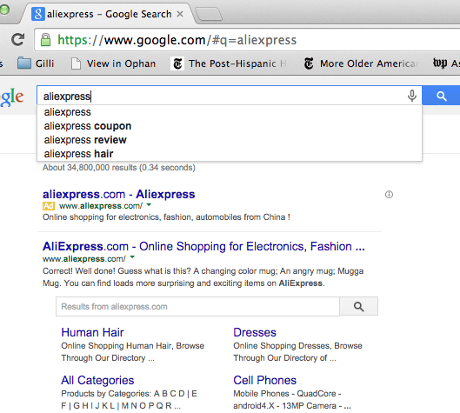
Task: Click the ad's www.aliexpress.com/ green URL
Action: coord(101,206)
